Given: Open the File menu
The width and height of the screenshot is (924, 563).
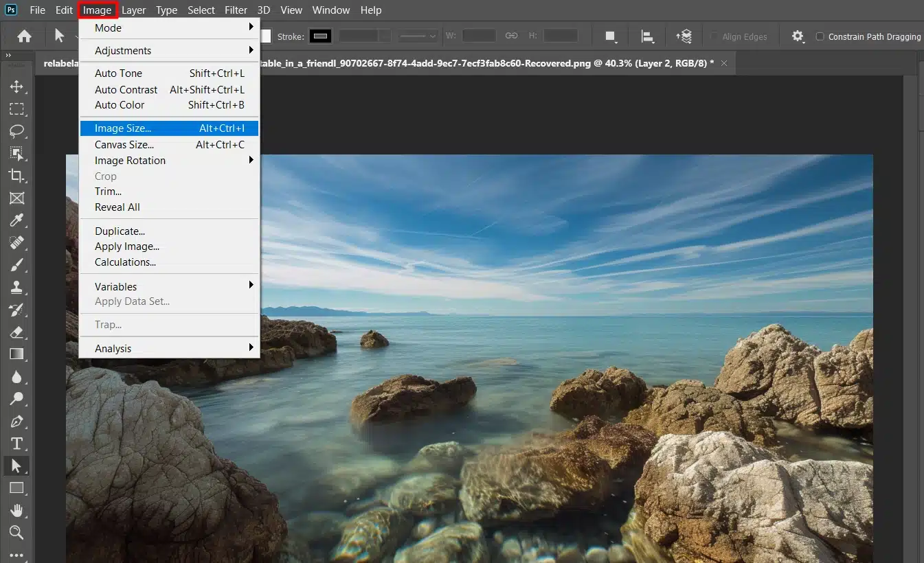Looking at the screenshot, I should 37,10.
